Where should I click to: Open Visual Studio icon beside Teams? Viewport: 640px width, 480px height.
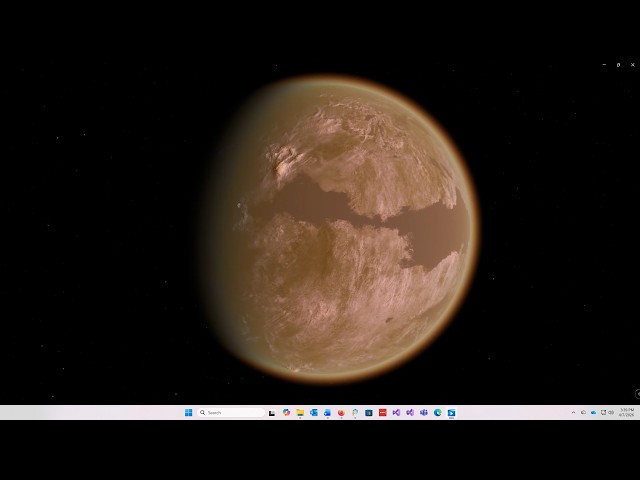410,413
